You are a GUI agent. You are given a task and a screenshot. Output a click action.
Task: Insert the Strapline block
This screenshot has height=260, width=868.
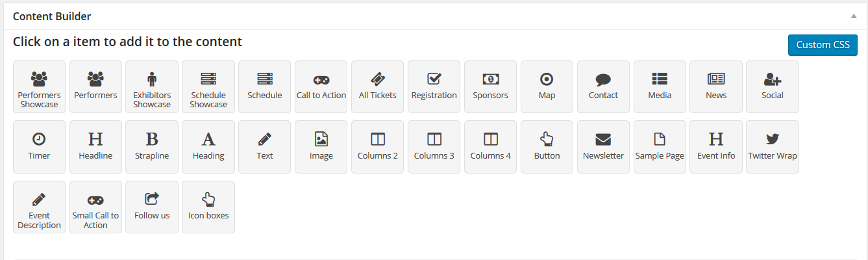[152, 147]
